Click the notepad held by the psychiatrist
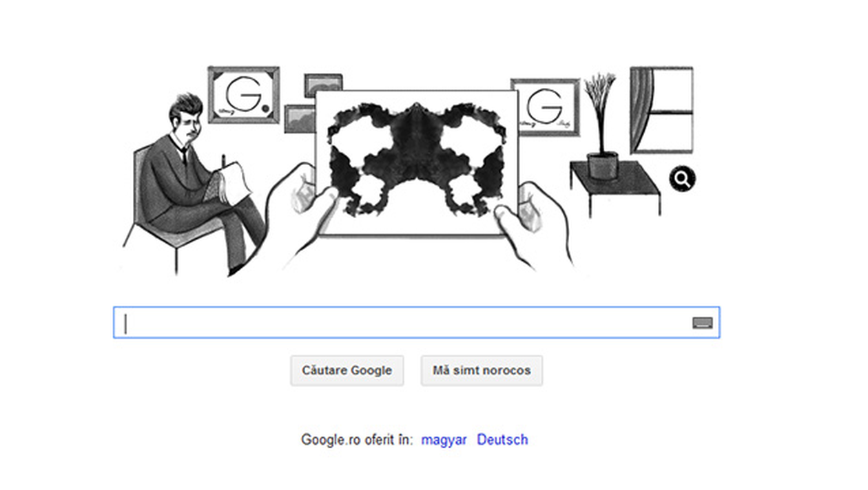 tap(231, 182)
